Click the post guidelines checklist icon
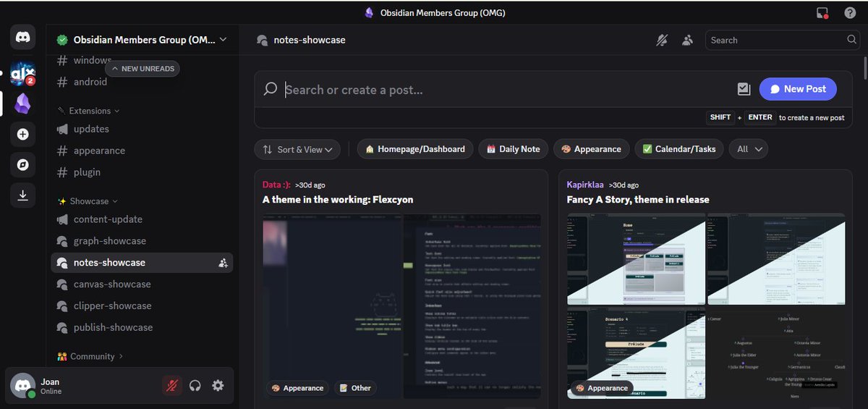The image size is (868, 409). coord(744,89)
